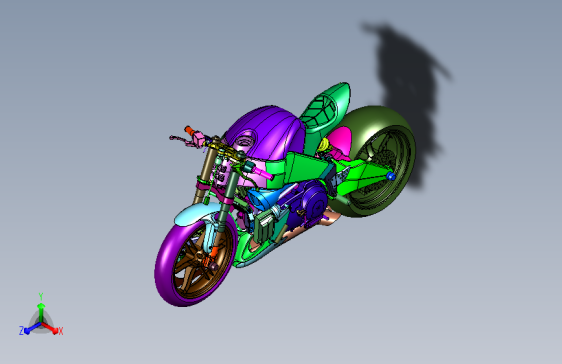Select the magenta right handlebar grip

[x=263, y=172]
